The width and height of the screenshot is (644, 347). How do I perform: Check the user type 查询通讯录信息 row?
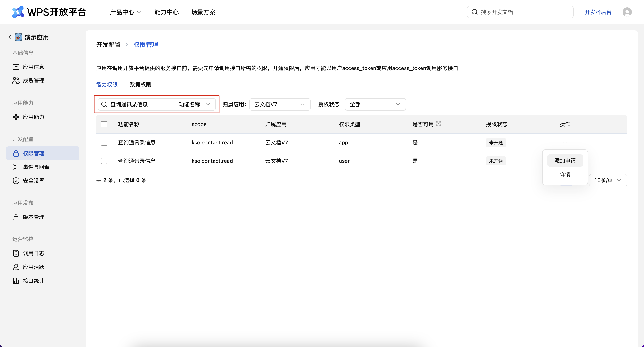[104, 161]
